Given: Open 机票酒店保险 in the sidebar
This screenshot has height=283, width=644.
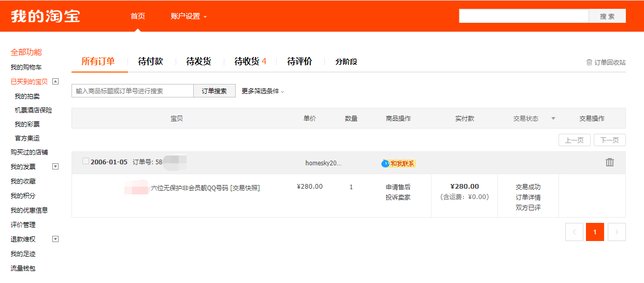Looking at the screenshot, I should point(33,110).
